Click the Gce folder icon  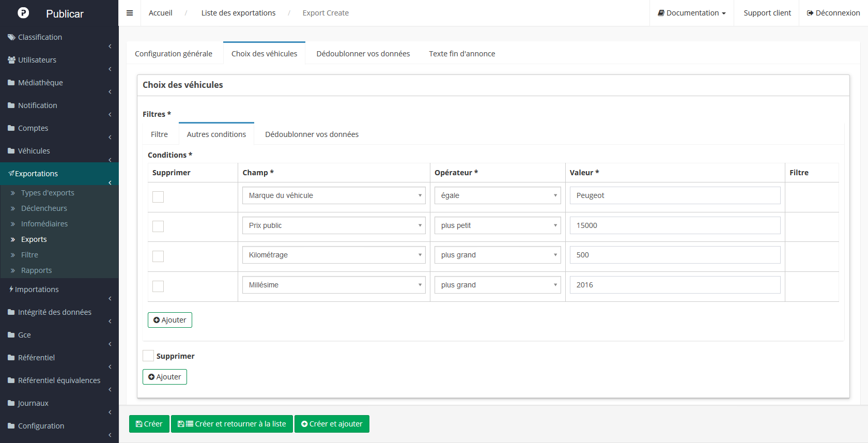(11, 335)
